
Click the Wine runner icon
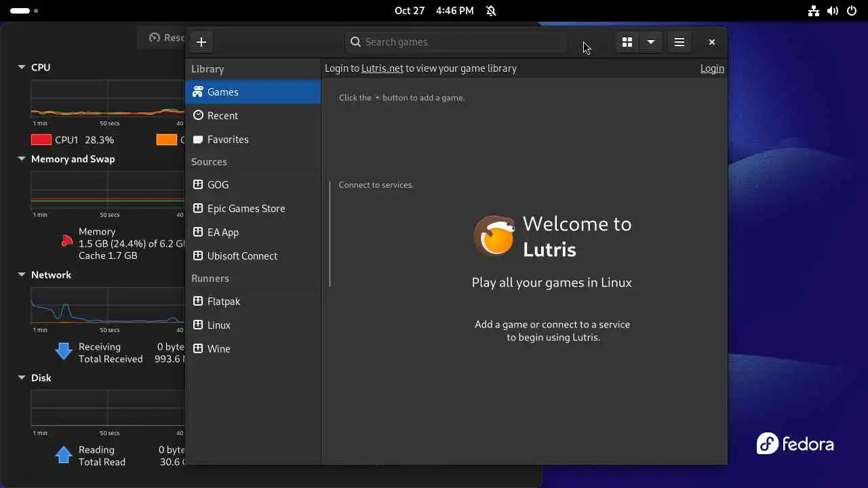198,348
